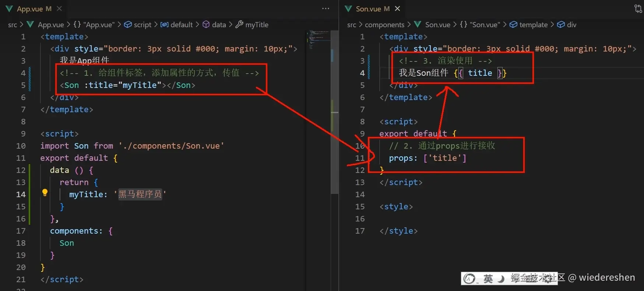Select 'src' in the Son.vue breadcrumb

[352, 25]
